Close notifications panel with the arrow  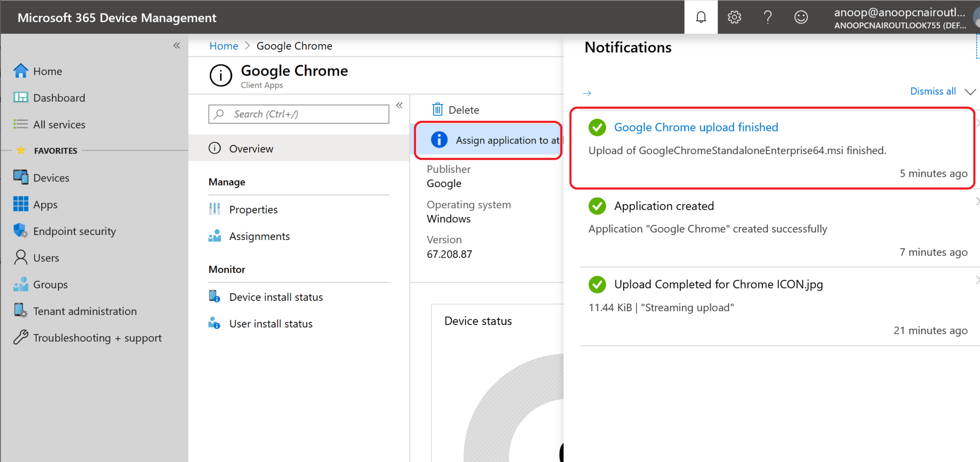click(x=587, y=93)
